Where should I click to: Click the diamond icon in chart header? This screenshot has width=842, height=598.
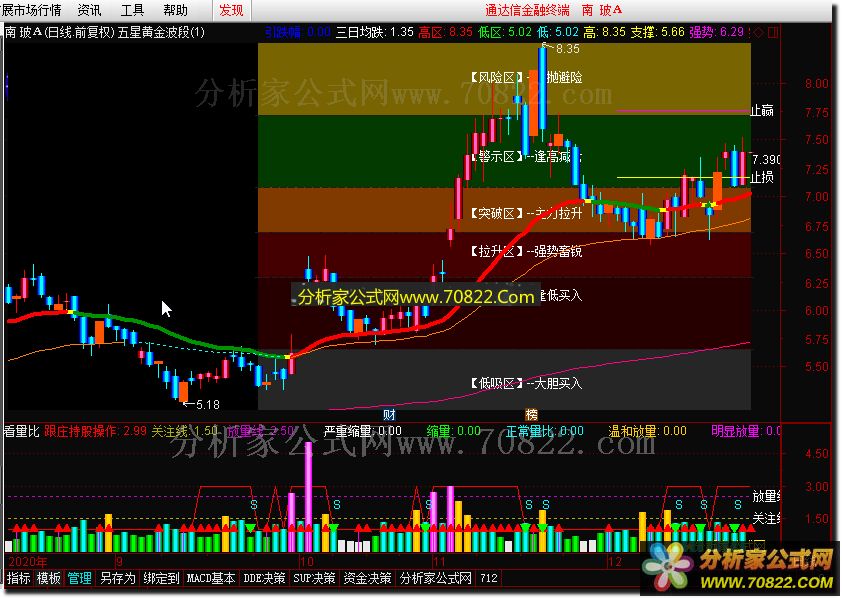point(758,33)
